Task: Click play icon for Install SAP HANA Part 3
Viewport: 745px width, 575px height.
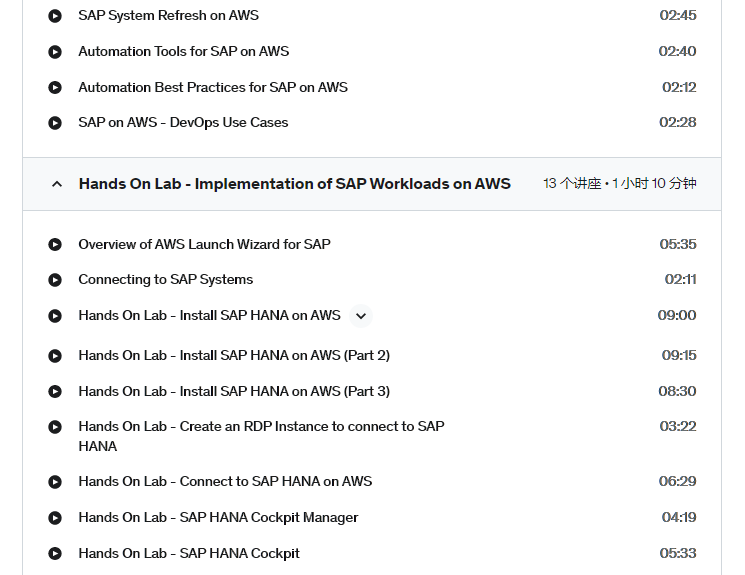Action: point(55,392)
